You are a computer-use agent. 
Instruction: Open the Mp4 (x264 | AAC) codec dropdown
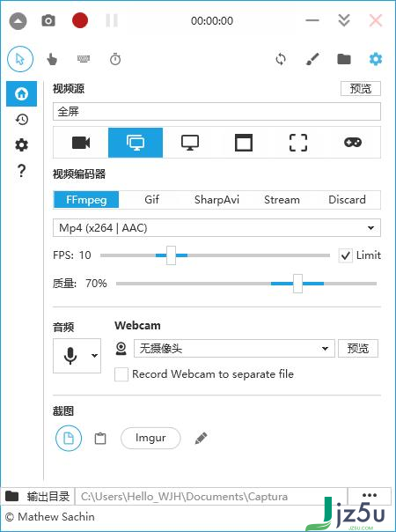point(216,227)
